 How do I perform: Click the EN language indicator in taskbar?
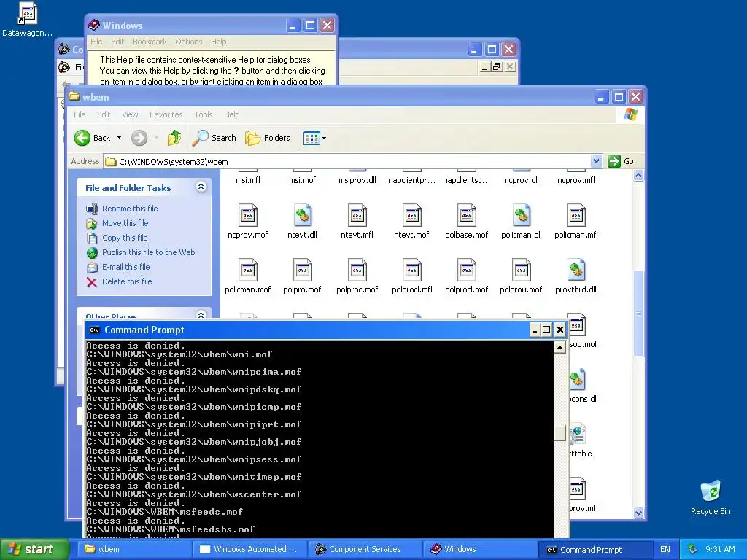click(665, 550)
